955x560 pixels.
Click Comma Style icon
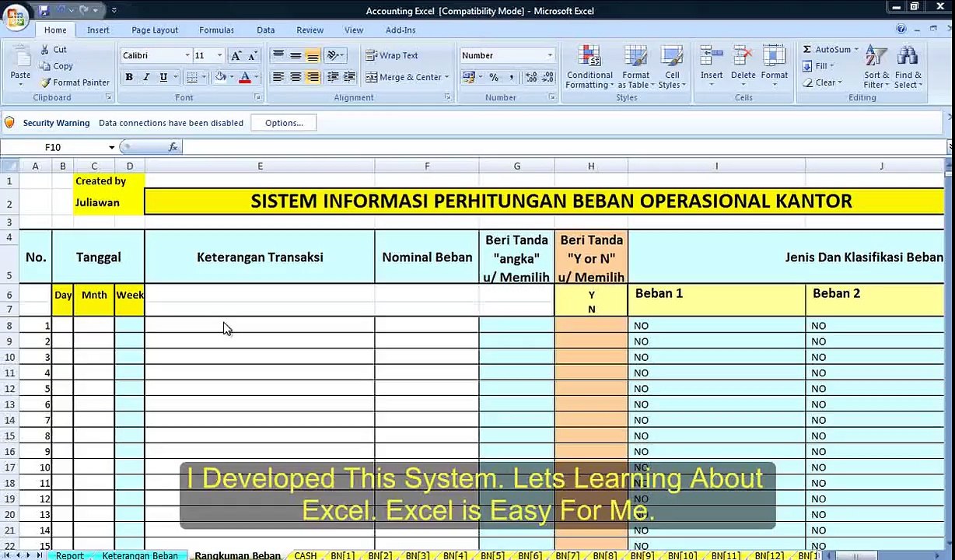click(x=510, y=77)
